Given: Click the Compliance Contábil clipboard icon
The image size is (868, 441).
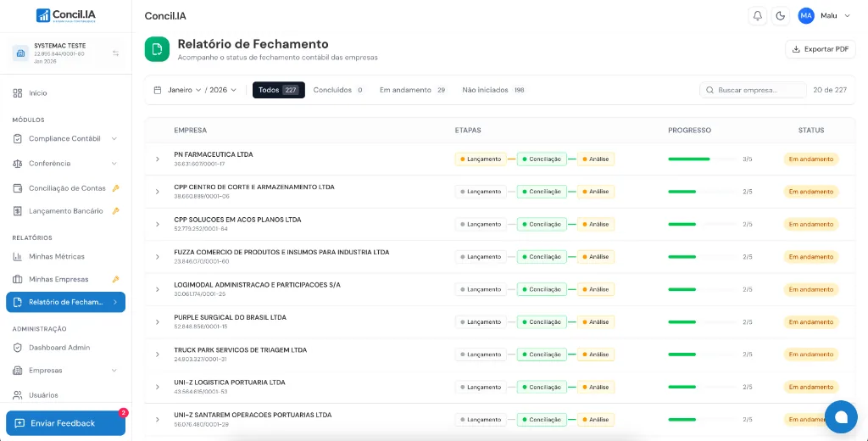Looking at the screenshot, I should (18, 138).
